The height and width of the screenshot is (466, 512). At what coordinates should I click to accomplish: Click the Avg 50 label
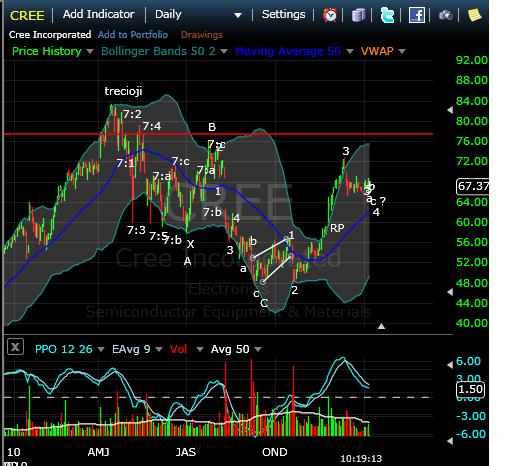[x=230, y=349]
